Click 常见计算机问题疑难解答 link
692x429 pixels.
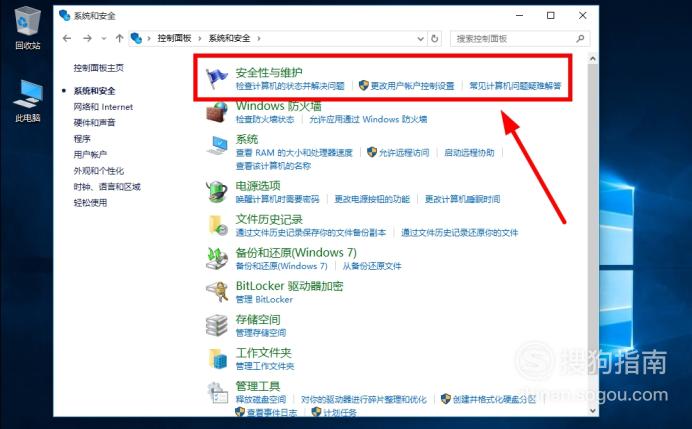pos(515,86)
